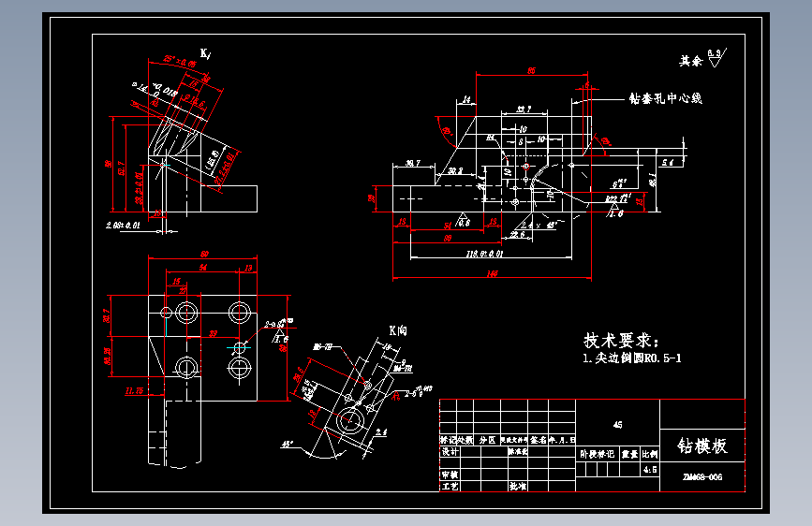This screenshot has height=526, width=812.
Task: Click the '钻套孔中心线' annotation label
Action: [666, 98]
